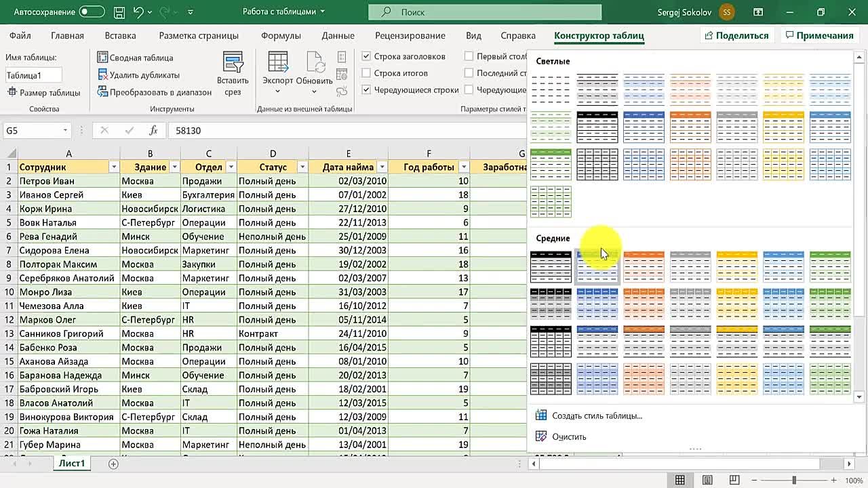Expand the Name Box dropdown arrow
The width and height of the screenshot is (868, 488).
(x=65, y=130)
